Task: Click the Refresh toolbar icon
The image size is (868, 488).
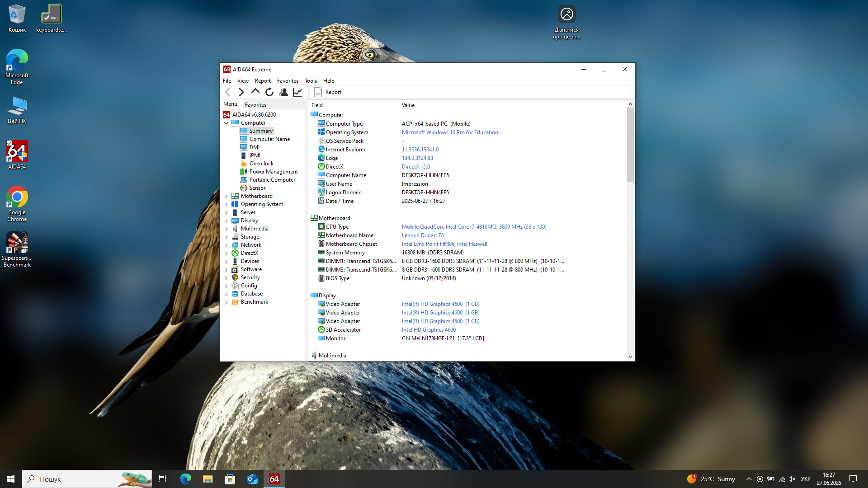Action: pyautogui.click(x=269, y=92)
